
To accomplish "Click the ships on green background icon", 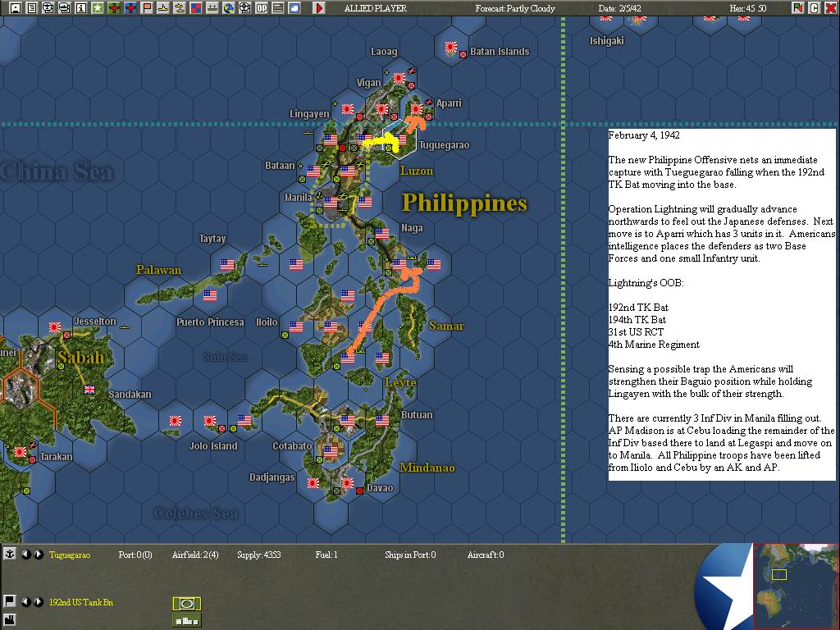I will [x=212, y=8].
